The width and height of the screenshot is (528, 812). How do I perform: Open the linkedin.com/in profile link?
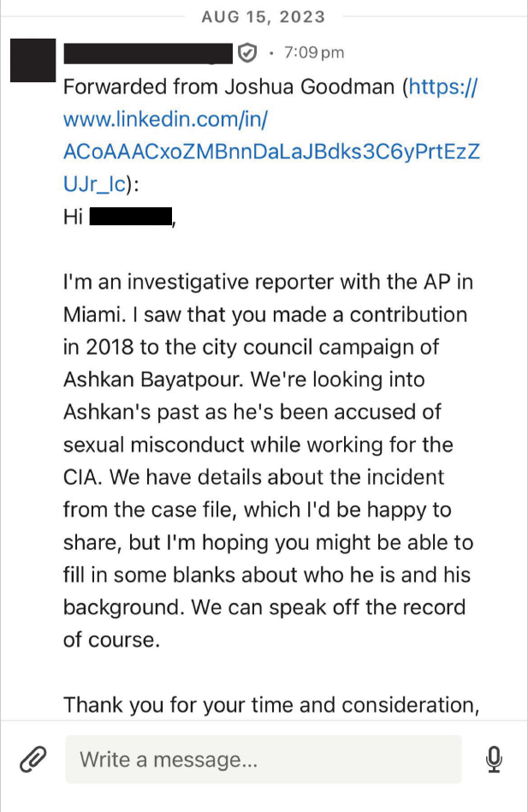coord(166,119)
